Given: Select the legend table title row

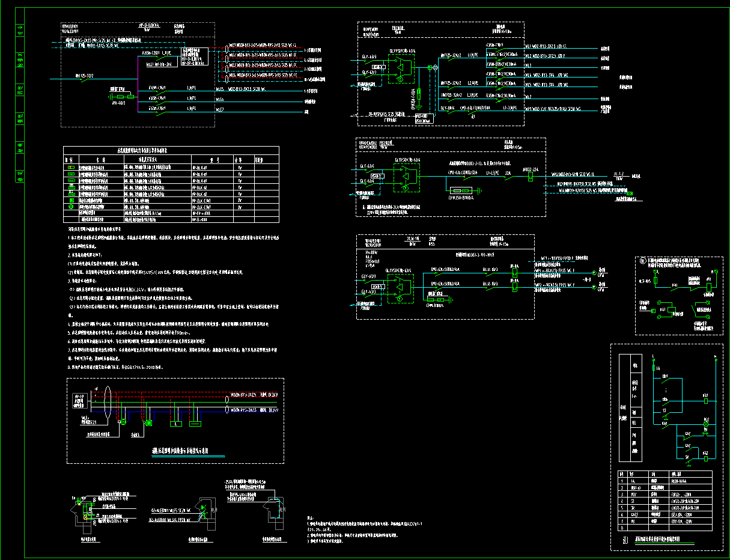Looking at the screenshot, I should (171, 151).
